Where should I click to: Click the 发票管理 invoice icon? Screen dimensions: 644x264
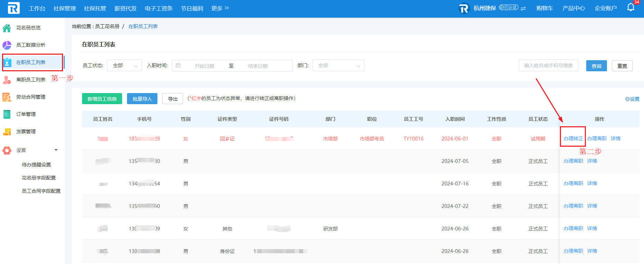click(x=7, y=131)
